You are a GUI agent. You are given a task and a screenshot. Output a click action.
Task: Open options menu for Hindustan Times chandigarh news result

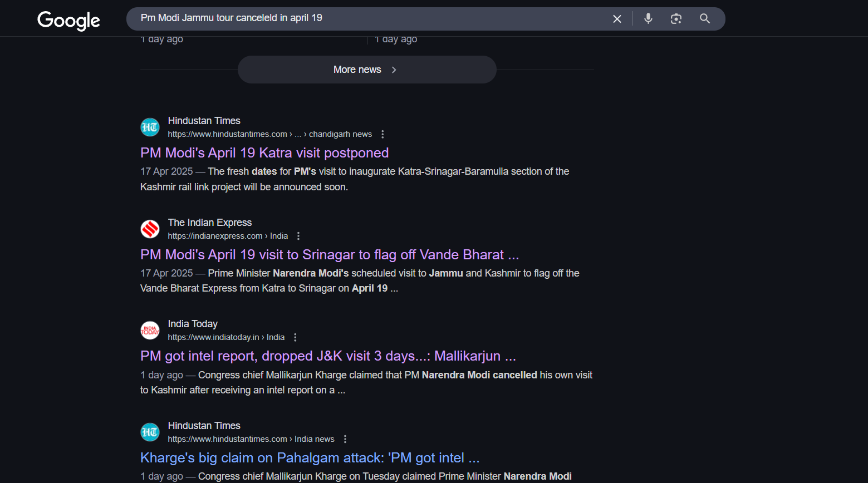[x=382, y=134]
